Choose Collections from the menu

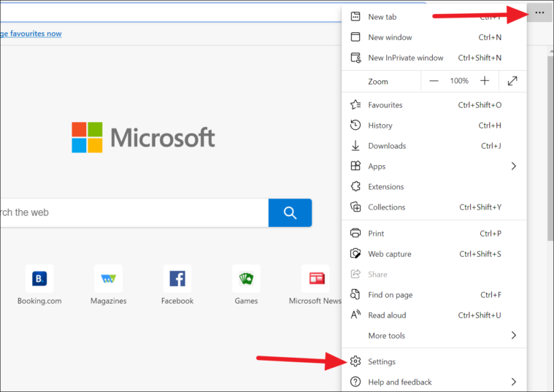click(434, 207)
